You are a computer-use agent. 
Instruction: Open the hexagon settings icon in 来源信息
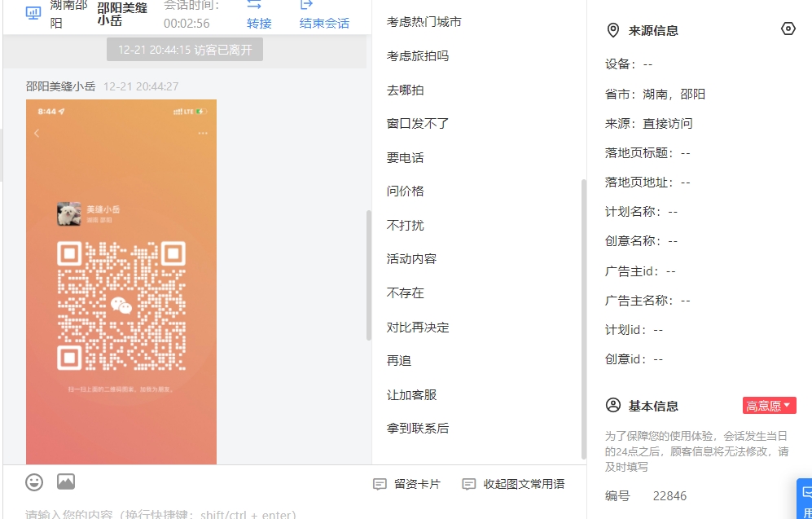(x=788, y=29)
